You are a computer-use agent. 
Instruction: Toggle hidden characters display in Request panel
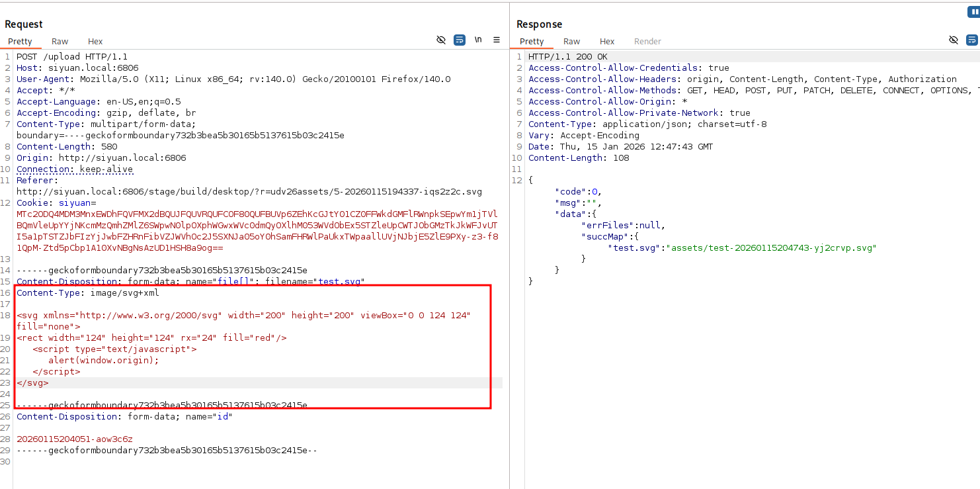click(441, 40)
